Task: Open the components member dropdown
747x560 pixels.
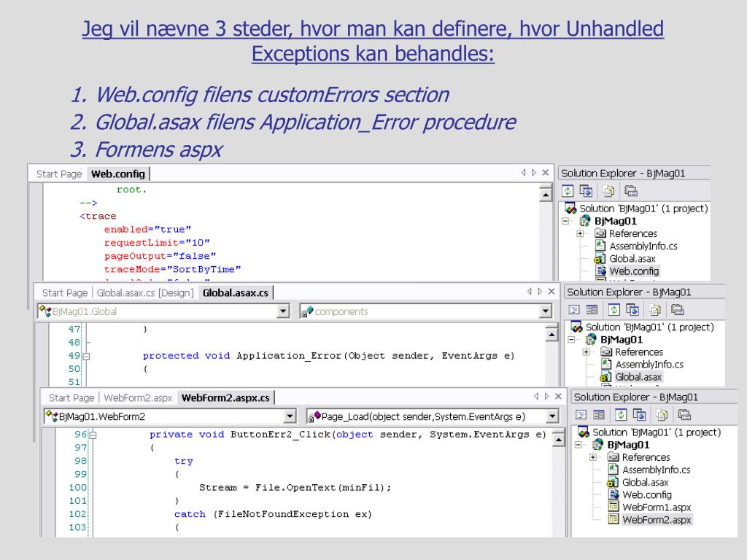Action: [546, 311]
